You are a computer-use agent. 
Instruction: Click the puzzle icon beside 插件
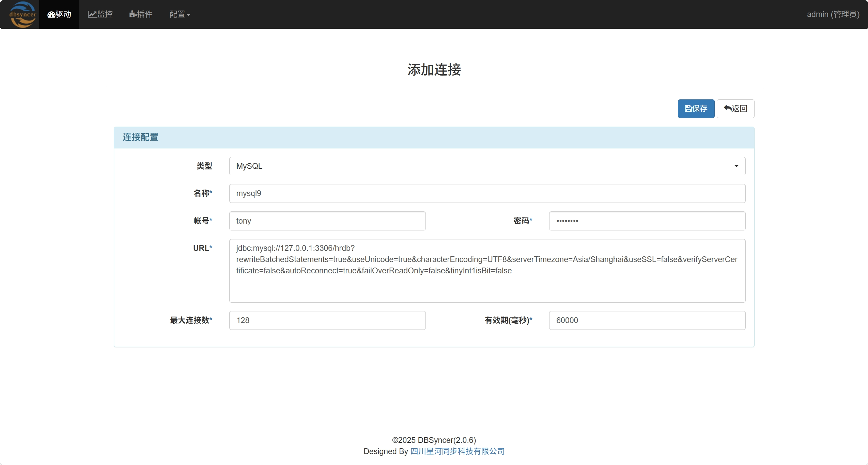tap(133, 14)
